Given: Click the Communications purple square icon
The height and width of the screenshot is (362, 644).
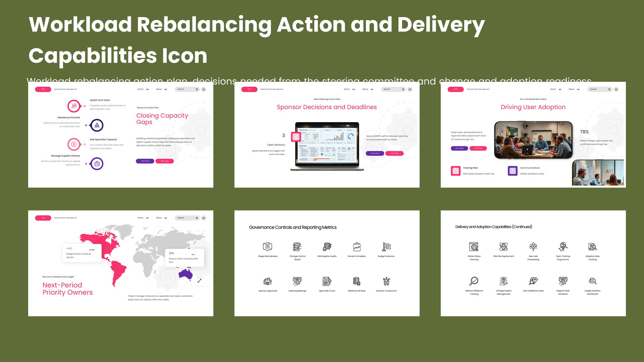Looking at the screenshot, I should click(x=513, y=171).
